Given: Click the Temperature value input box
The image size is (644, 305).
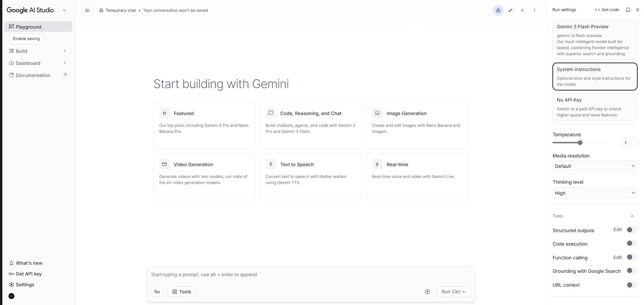Looking at the screenshot, I should [629, 143].
